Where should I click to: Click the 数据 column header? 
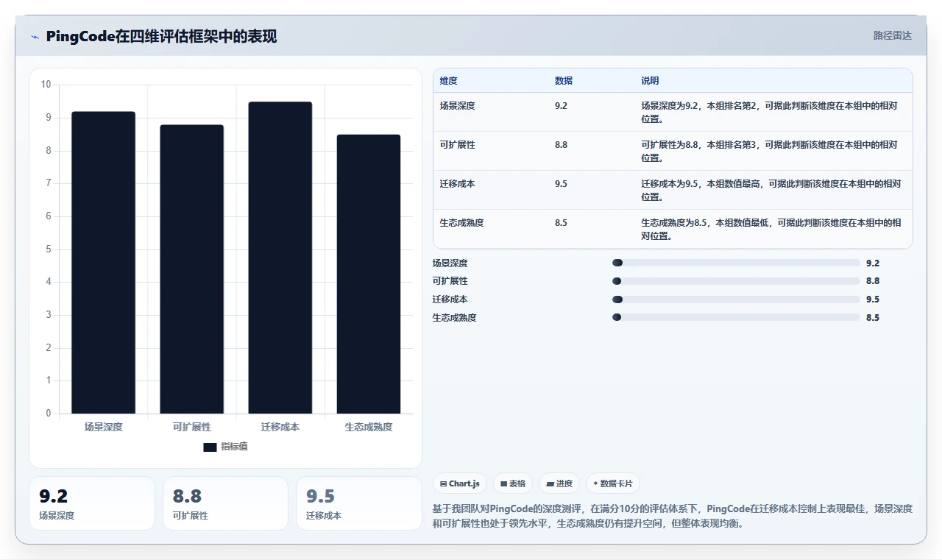(x=564, y=81)
